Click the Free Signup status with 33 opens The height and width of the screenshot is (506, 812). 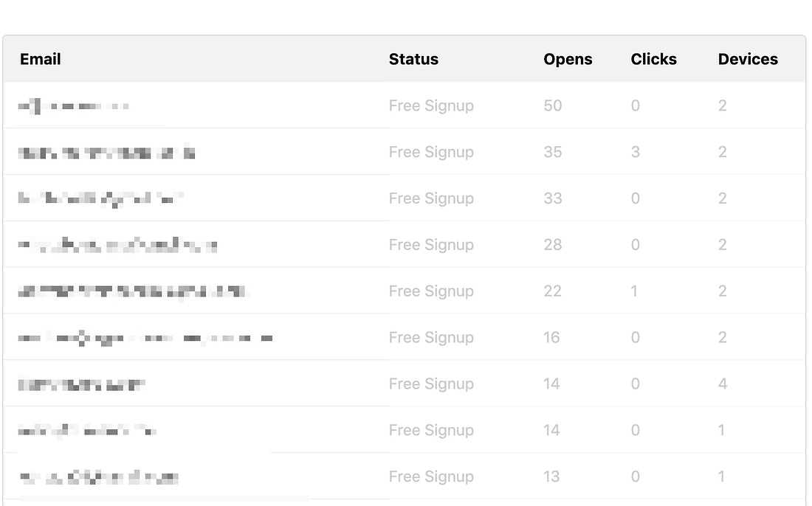tap(431, 198)
